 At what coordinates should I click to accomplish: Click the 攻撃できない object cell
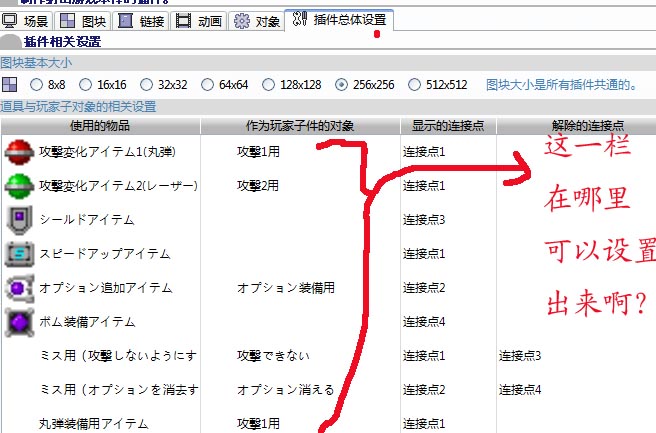pyautogui.click(x=273, y=356)
